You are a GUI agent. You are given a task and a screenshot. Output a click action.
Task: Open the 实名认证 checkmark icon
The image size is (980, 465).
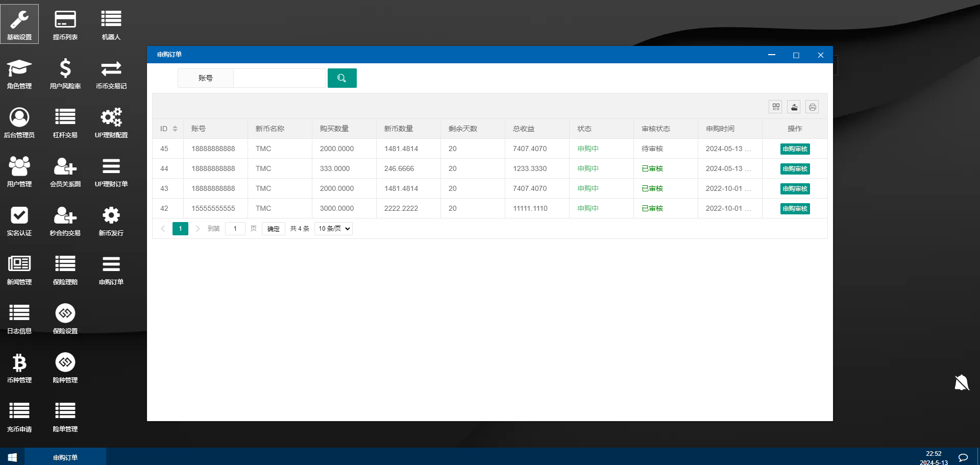tap(19, 220)
